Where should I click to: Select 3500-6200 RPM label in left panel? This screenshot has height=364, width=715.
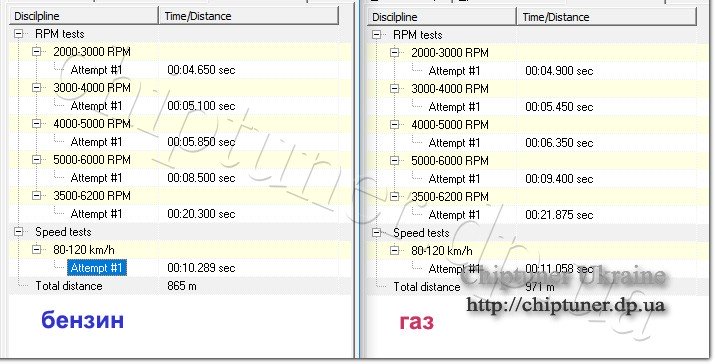[x=92, y=196]
